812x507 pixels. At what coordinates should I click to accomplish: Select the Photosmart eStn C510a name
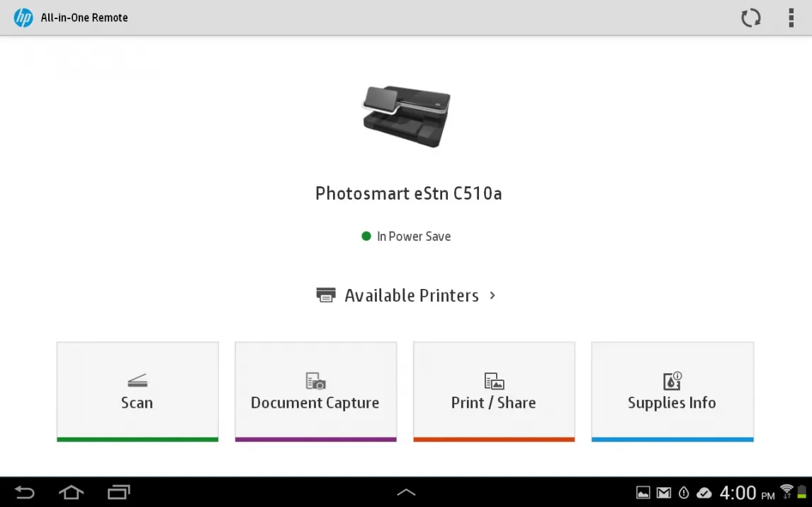(408, 193)
